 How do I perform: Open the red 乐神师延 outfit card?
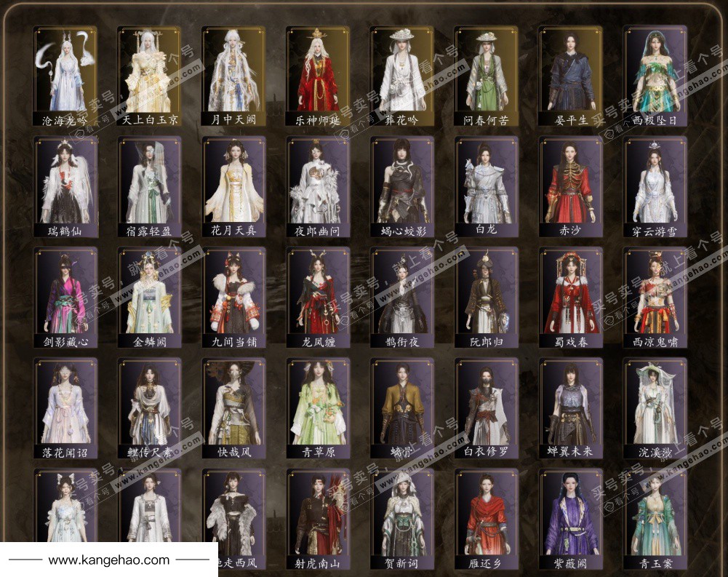[x=318, y=76]
